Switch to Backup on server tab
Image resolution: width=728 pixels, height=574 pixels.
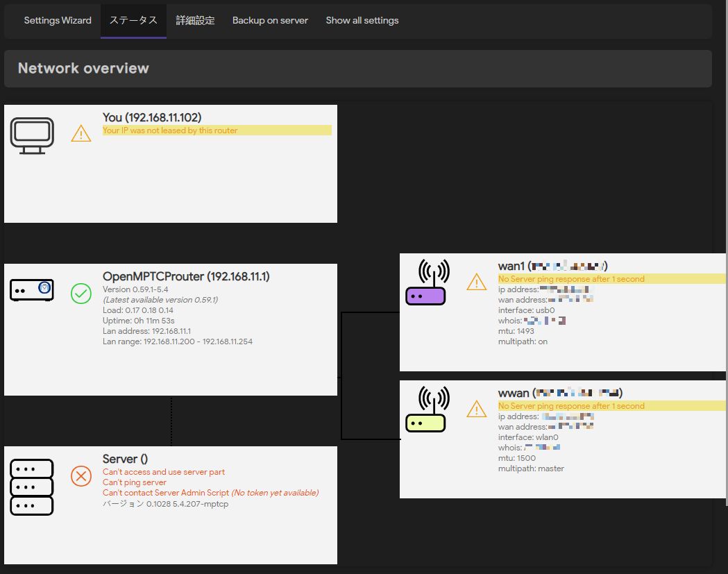[x=270, y=20]
